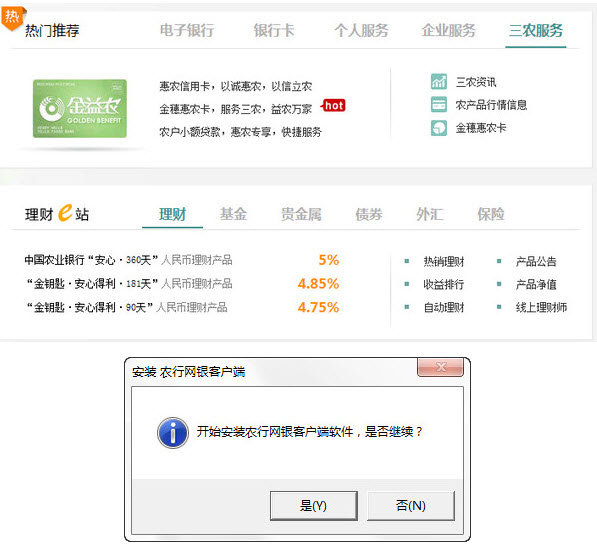Click the orange 热 badge icon
The height and width of the screenshot is (548, 597).
(12, 18)
